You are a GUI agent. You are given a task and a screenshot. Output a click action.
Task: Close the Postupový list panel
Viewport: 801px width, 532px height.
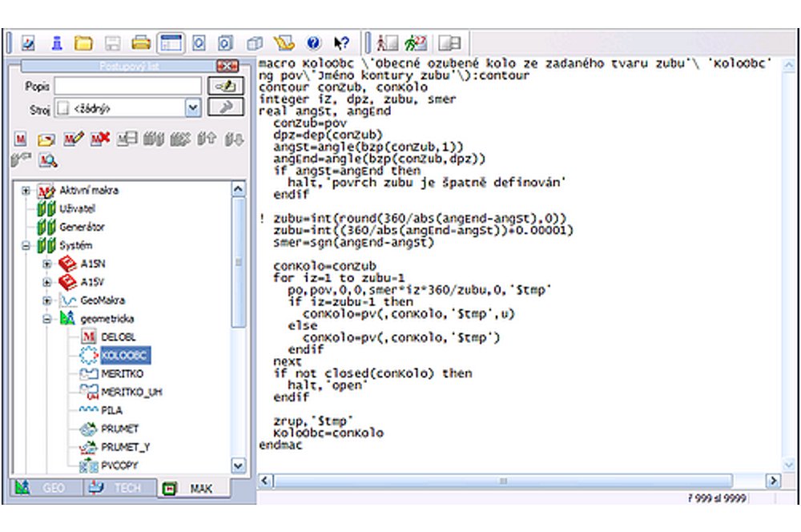point(227,66)
